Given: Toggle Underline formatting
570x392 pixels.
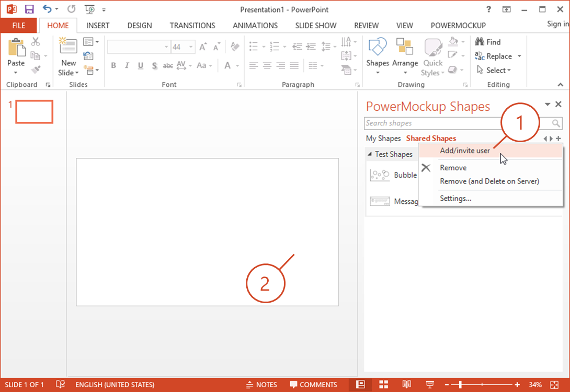Looking at the screenshot, I should coord(141,65).
